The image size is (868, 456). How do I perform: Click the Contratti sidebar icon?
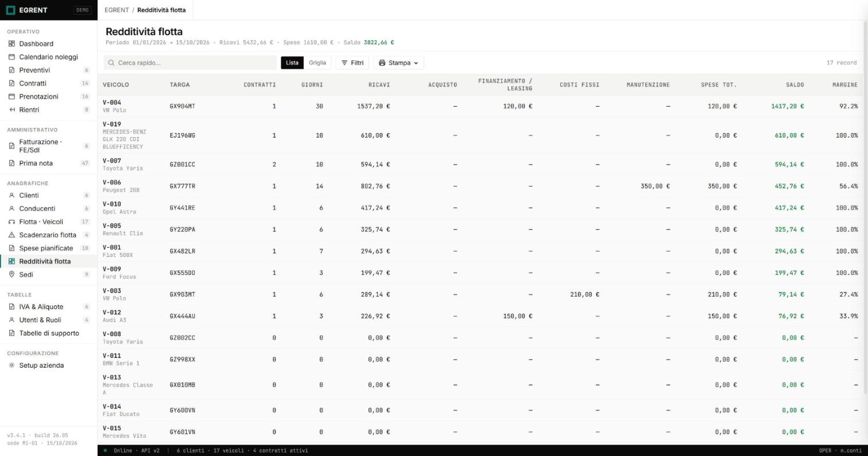[x=11, y=83]
